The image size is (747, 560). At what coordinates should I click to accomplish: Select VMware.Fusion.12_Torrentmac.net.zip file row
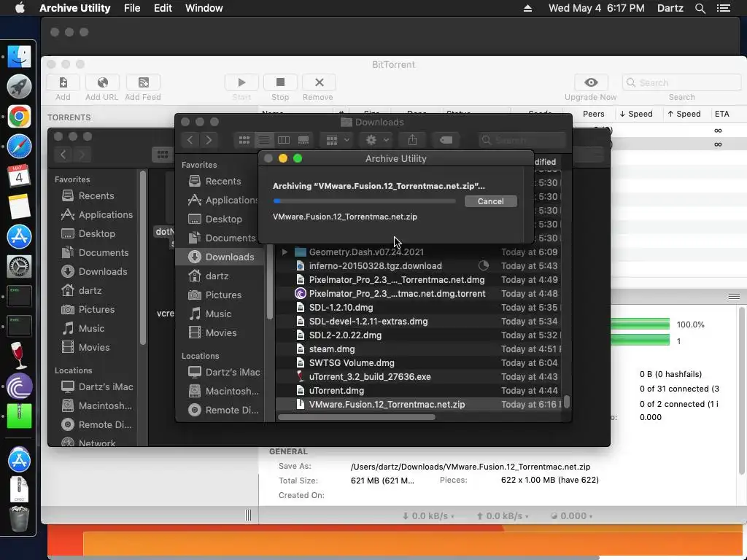[418, 404]
